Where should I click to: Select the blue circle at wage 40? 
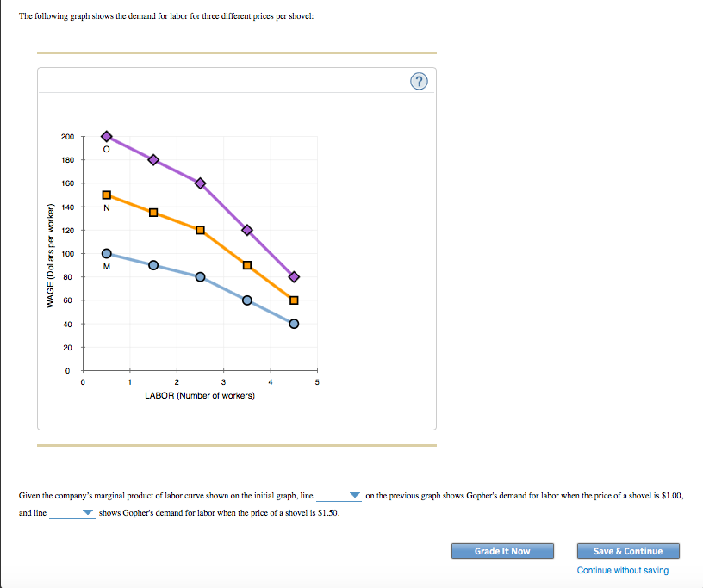[295, 323]
